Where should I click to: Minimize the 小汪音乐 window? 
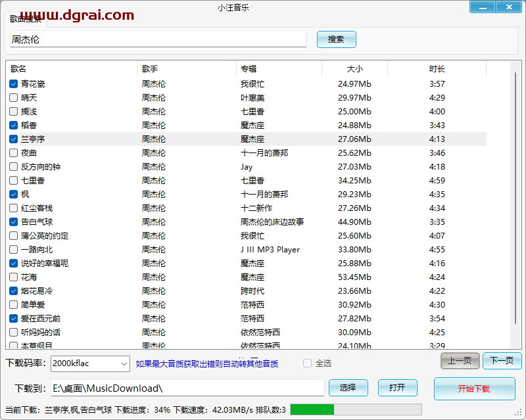pyautogui.click(x=483, y=7)
